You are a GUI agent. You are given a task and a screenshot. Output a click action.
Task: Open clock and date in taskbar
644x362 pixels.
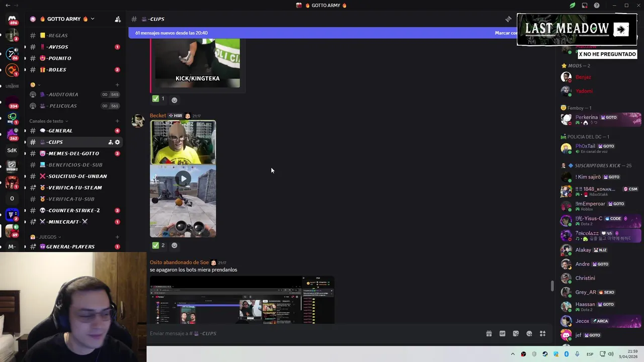tap(629, 354)
